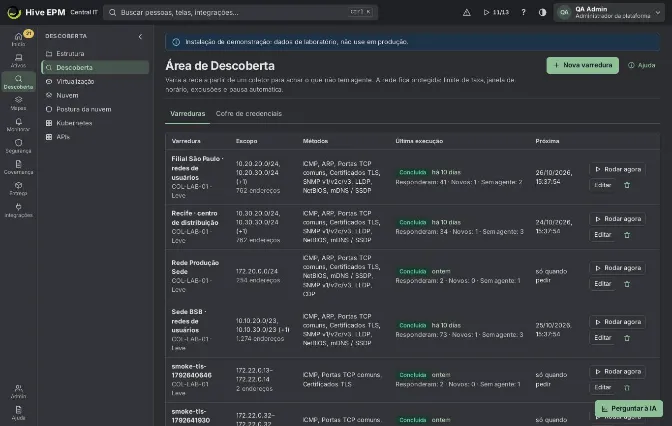Click the scan name smoke-tls-1792641930
672x426 pixels.
click(x=191, y=416)
